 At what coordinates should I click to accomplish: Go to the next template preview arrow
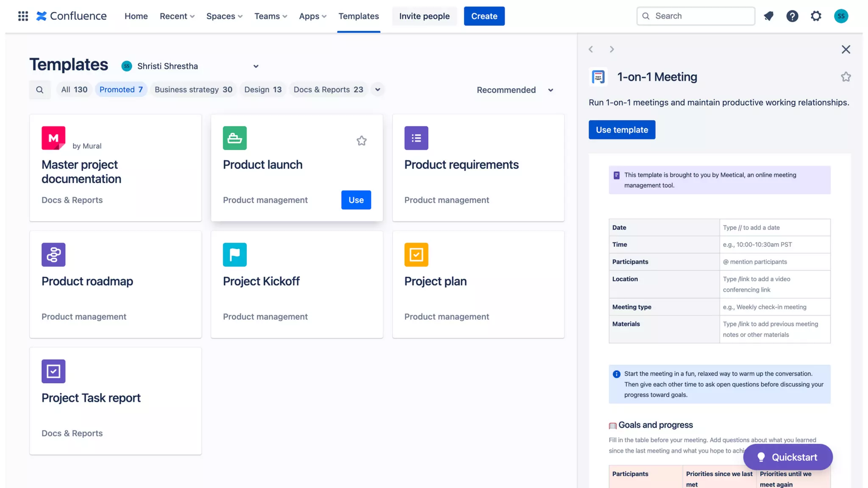tap(612, 50)
